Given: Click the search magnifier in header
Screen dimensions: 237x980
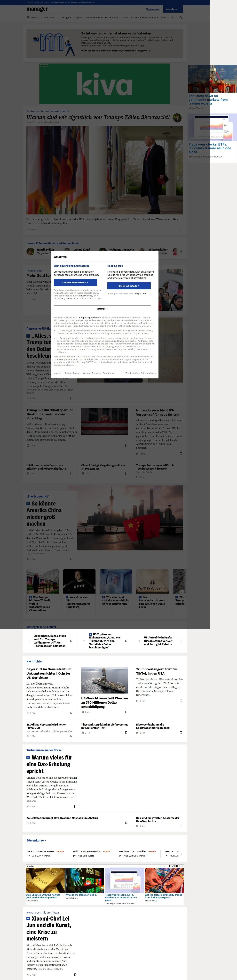Looking at the screenshot, I should pyautogui.click(x=181, y=17).
